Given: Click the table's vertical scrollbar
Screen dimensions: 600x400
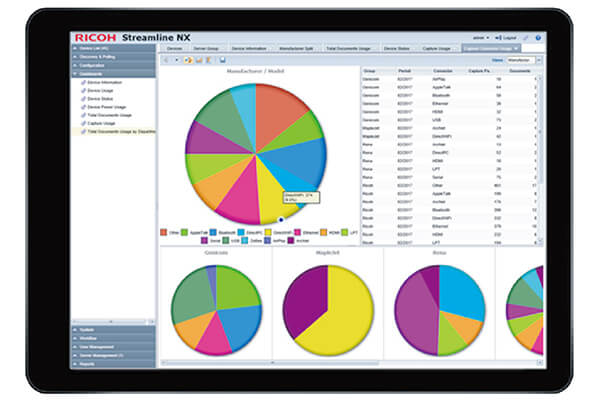Looking at the screenshot, I should 540,159.
